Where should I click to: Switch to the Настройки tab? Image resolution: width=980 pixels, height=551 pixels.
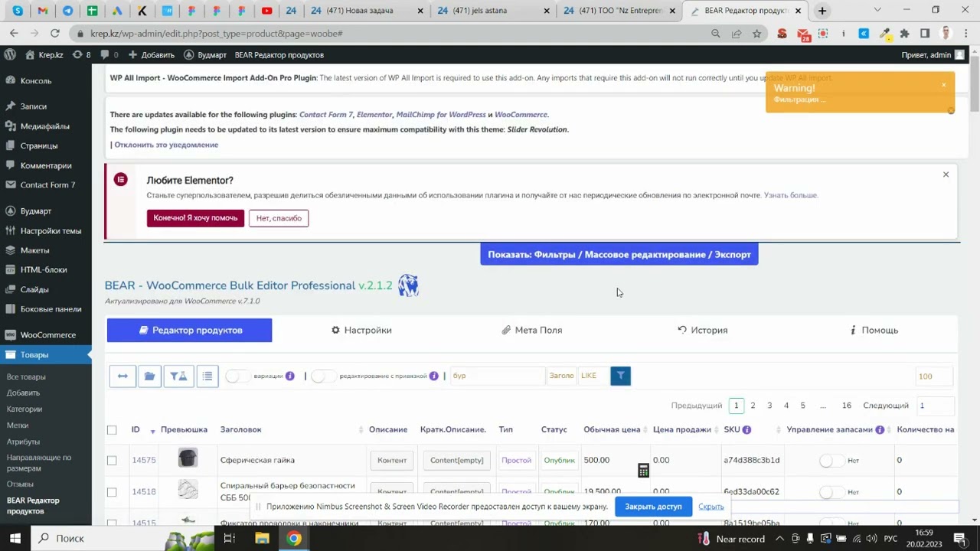click(x=361, y=330)
